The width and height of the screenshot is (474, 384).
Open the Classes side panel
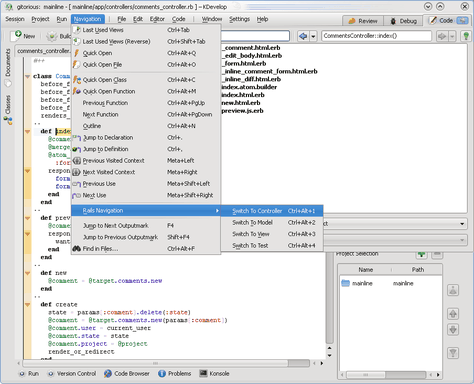[x=8, y=109]
